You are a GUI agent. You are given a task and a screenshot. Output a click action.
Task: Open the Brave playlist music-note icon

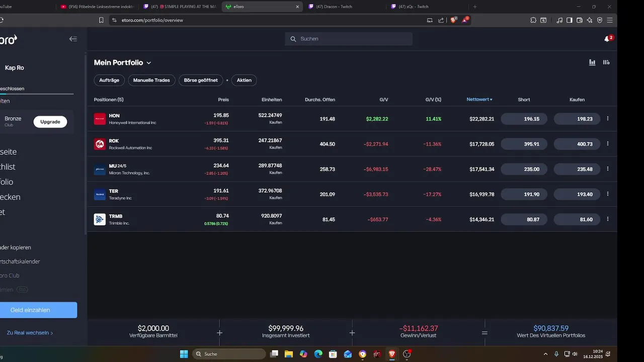(x=559, y=20)
